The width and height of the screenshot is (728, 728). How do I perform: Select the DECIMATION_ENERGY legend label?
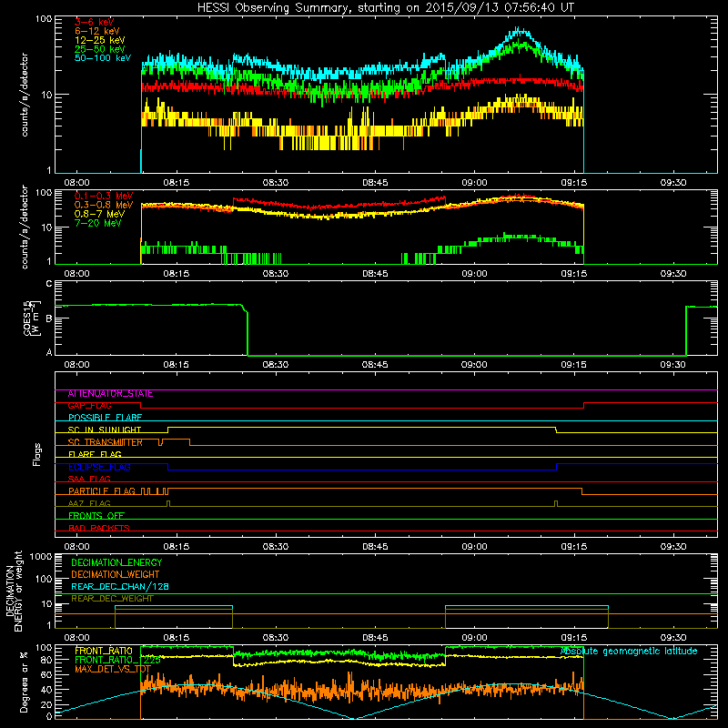116,562
